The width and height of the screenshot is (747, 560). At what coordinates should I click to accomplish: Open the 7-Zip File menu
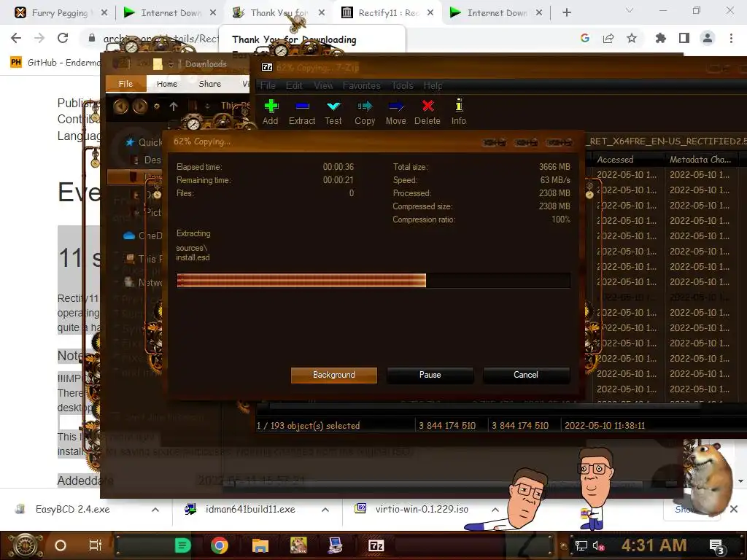[x=268, y=86]
